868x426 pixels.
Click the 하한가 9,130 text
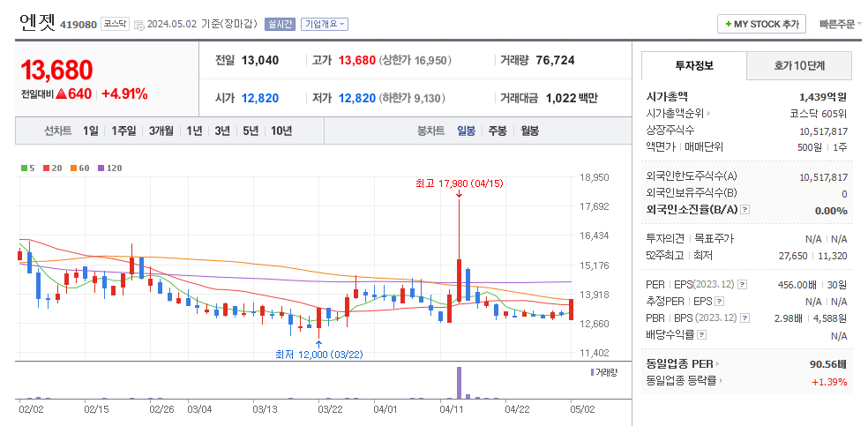[x=412, y=99]
